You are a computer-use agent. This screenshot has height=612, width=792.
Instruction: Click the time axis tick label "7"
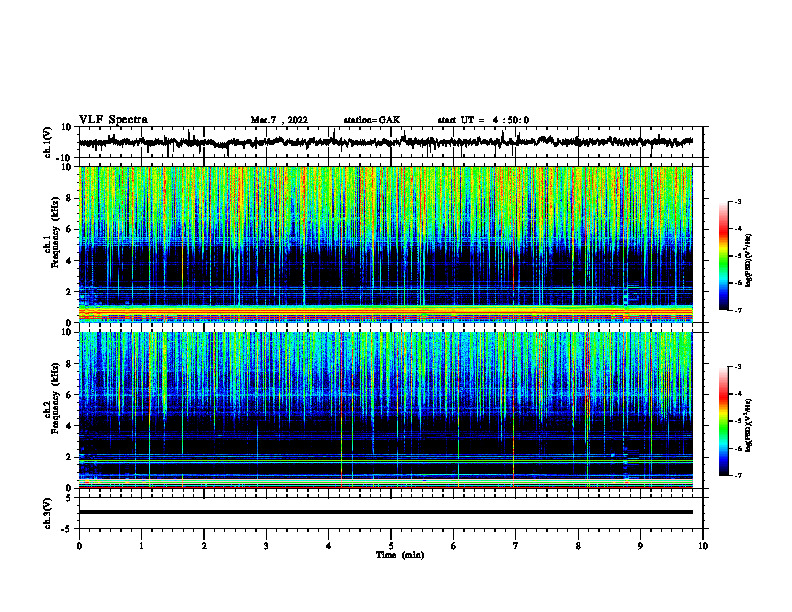(x=516, y=546)
